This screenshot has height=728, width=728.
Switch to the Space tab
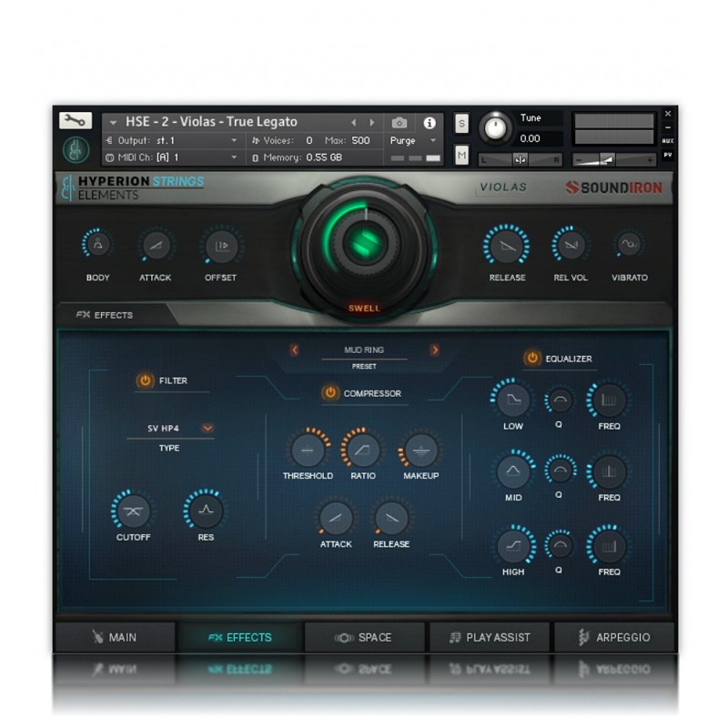[364, 637]
